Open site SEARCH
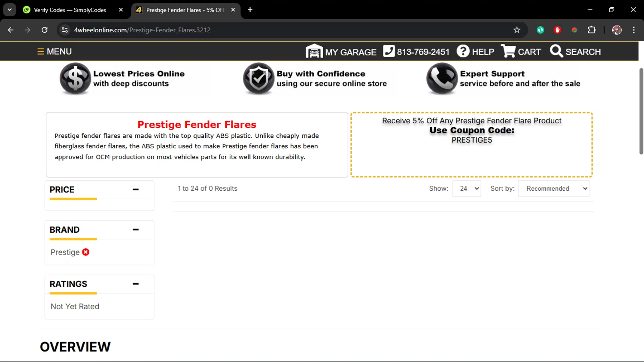The width and height of the screenshot is (644, 362). (x=575, y=52)
